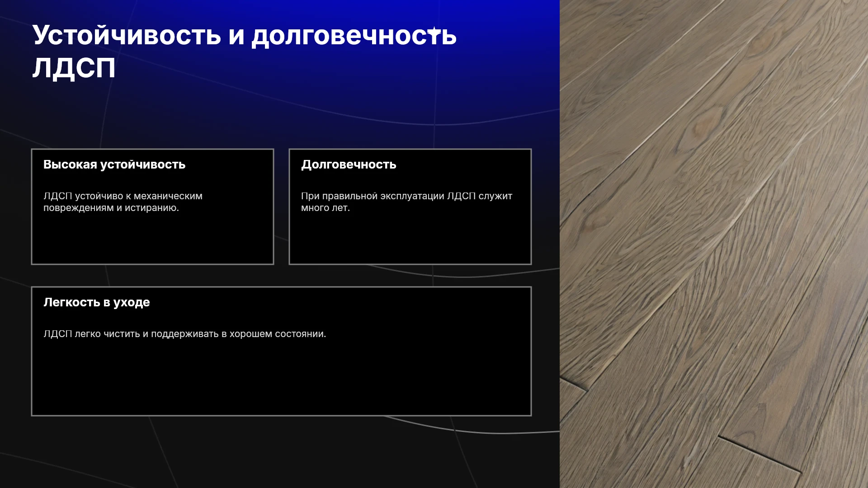Click the sparkle star icon in the title
Screen dimensions: 868x488
coord(434,32)
